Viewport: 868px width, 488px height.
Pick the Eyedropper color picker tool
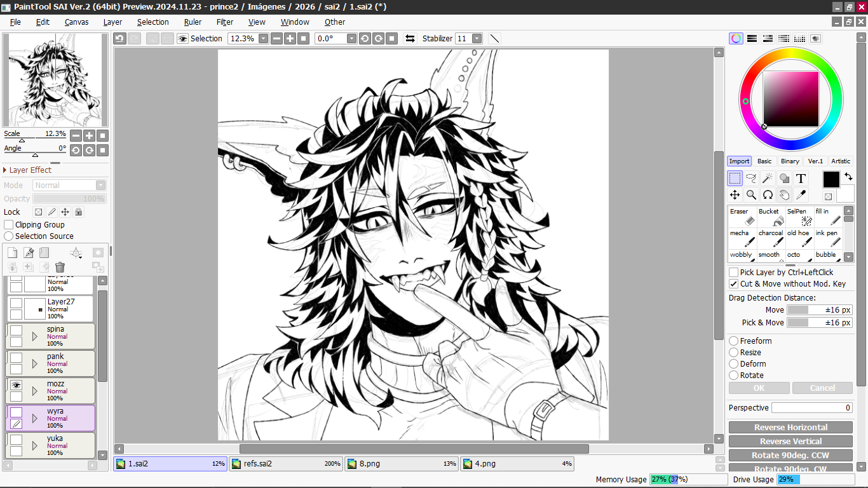801,195
